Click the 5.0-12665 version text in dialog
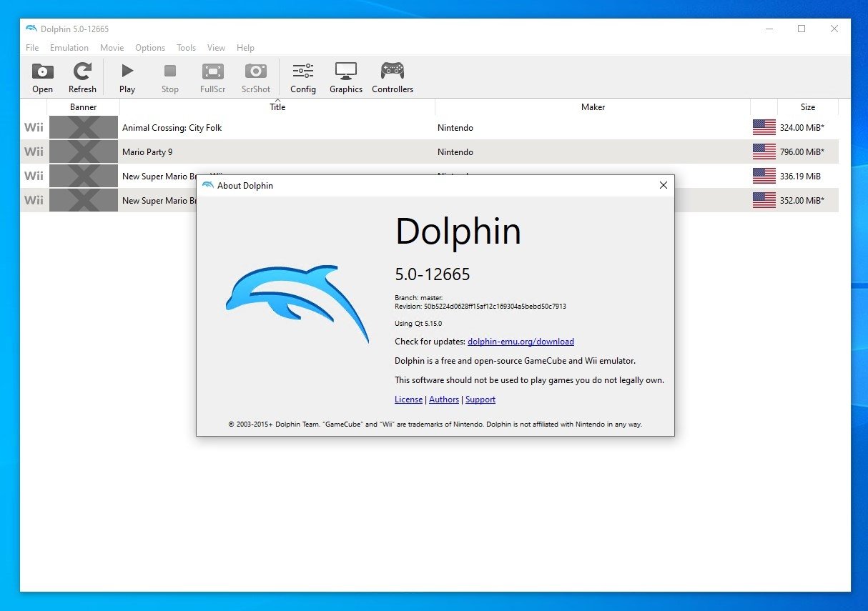 pos(433,274)
